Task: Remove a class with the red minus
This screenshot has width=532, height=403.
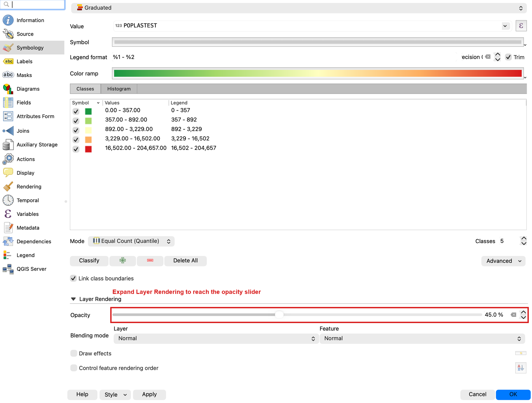Action: [x=150, y=261]
